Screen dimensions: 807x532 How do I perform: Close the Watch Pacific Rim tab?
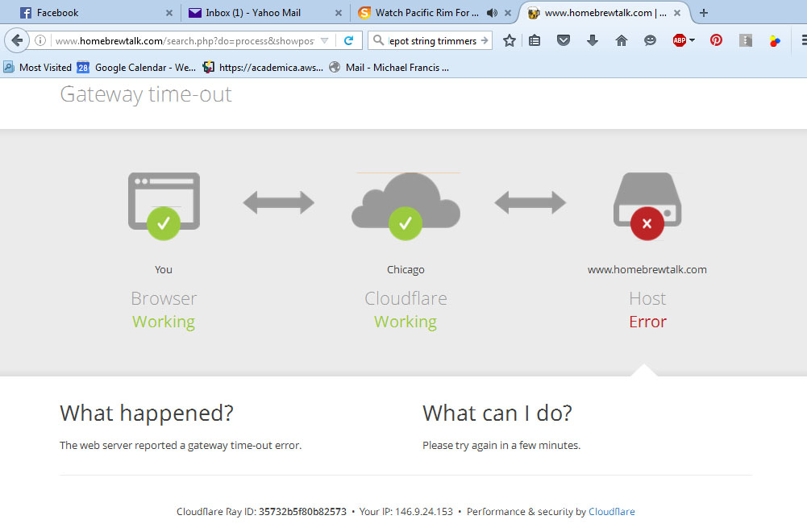pos(508,14)
